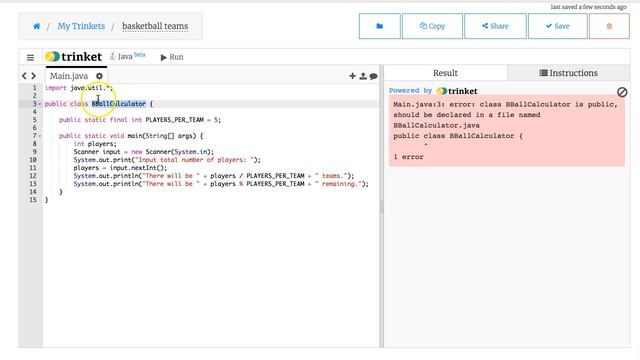Open comments bubble icon
The height and width of the screenshot is (360, 640).
[x=373, y=76]
